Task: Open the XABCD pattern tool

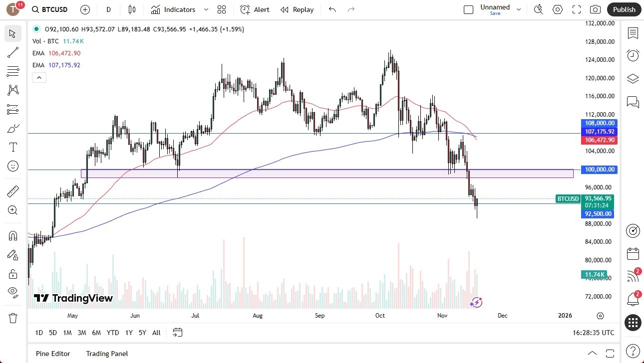Action: tap(13, 90)
